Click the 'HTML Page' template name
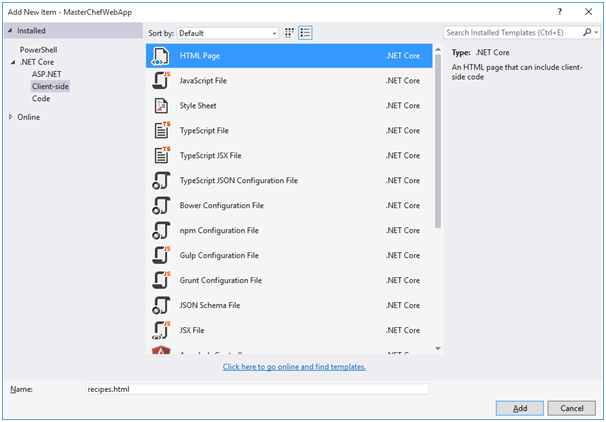This screenshot has height=422, width=606. pos(199,56)
